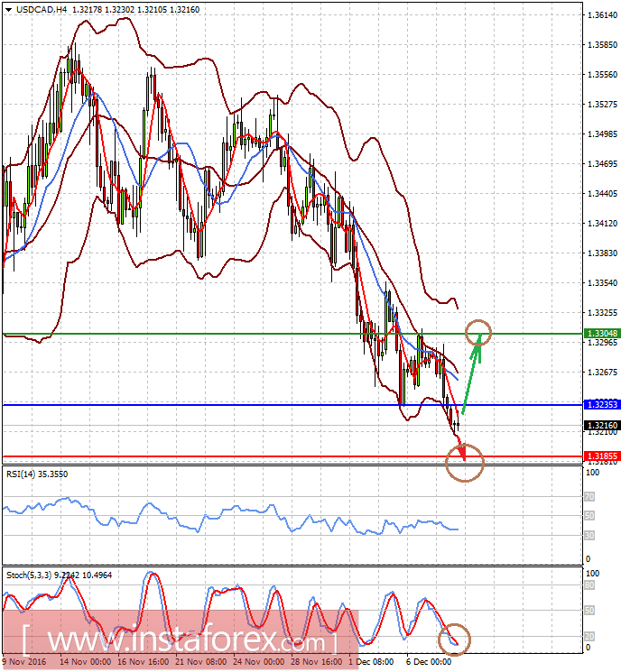621x672 pixels.
Task: Select the Stoch(5,3,3) indicator label
Action: [x=60, y=575]
